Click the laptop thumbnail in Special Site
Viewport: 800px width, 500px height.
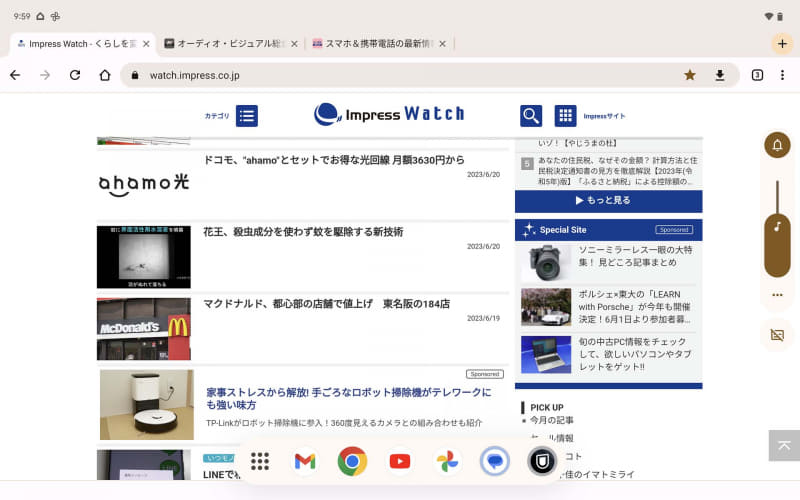point(546,355)
